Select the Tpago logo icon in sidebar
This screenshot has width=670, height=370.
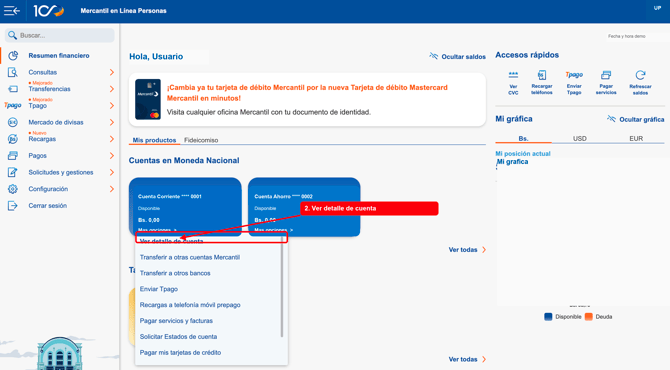point(12,106)
